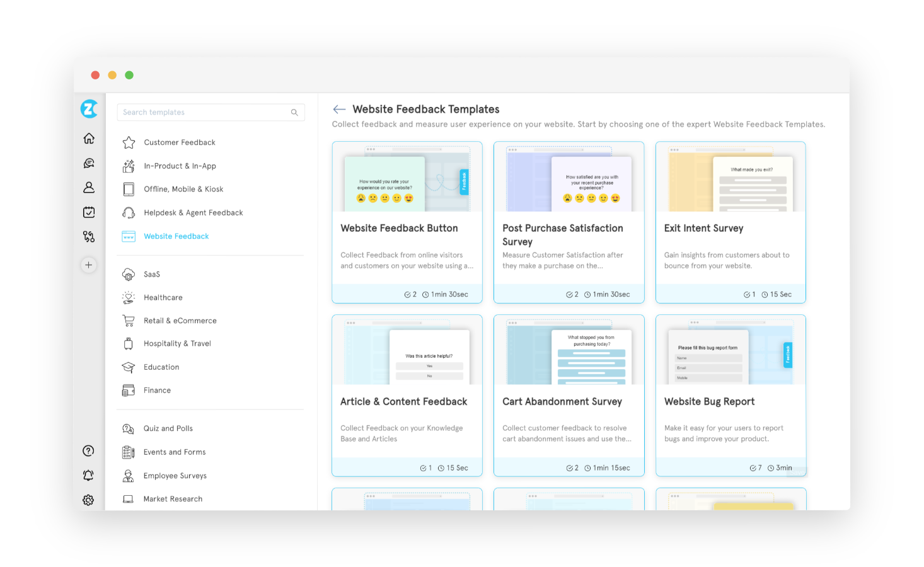Switch to the Helpdesk & Agent Feedback category
924x567 pixels.
193,212
